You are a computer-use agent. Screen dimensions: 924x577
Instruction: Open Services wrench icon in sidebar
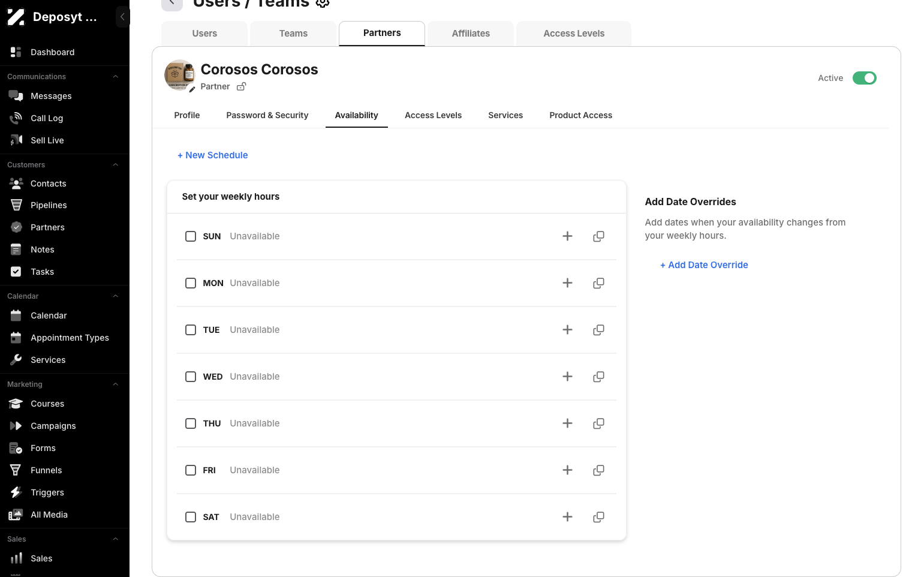16,360
